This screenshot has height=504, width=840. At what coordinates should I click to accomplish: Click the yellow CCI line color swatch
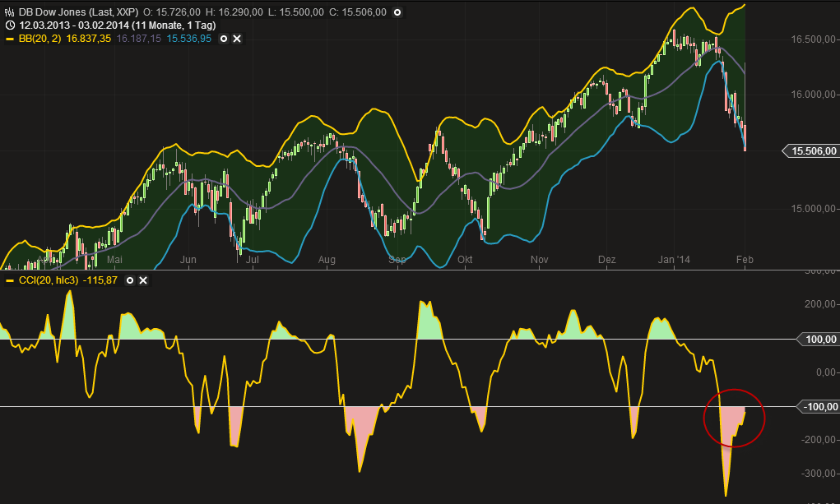tap(10, 280)
